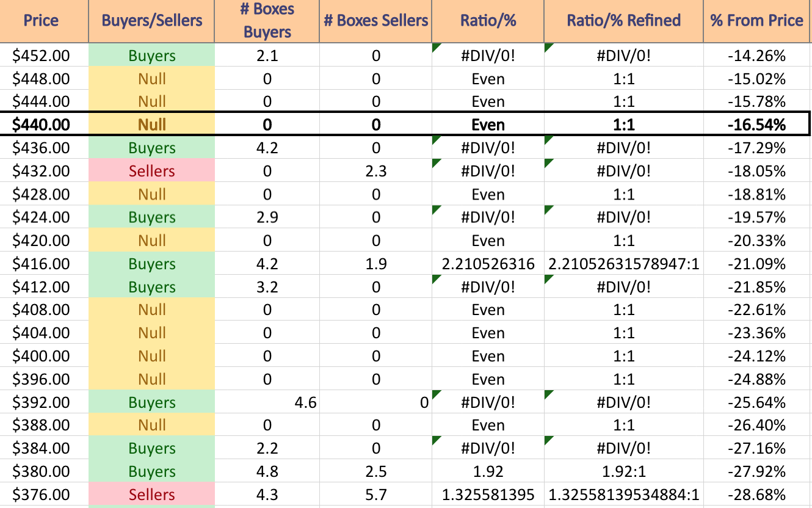Screen dimensions: 812x508
Task: Click the $416.00 price cell
Action: (x=44, y=264)
